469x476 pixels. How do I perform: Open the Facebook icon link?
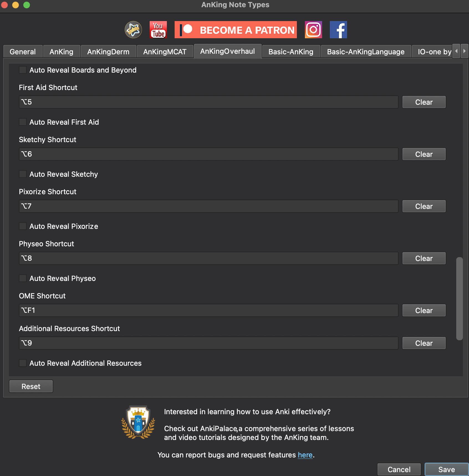pos(338,30)
